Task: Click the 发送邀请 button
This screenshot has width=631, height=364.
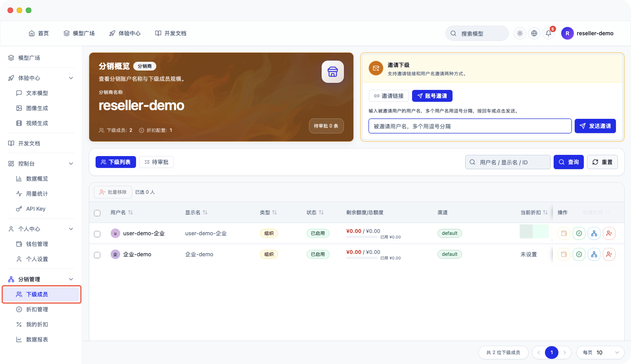Action: click(595, 126)
